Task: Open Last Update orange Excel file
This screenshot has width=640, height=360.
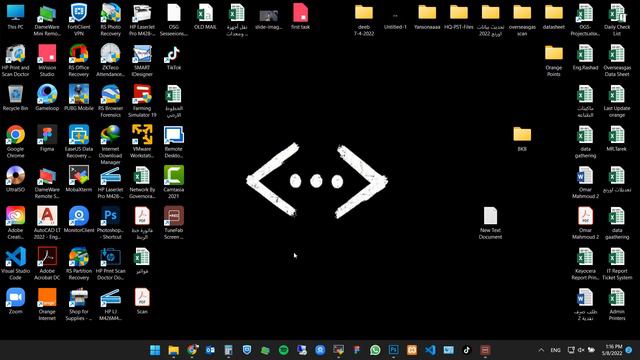Action: pyautogui.click(x=617, y=101)
